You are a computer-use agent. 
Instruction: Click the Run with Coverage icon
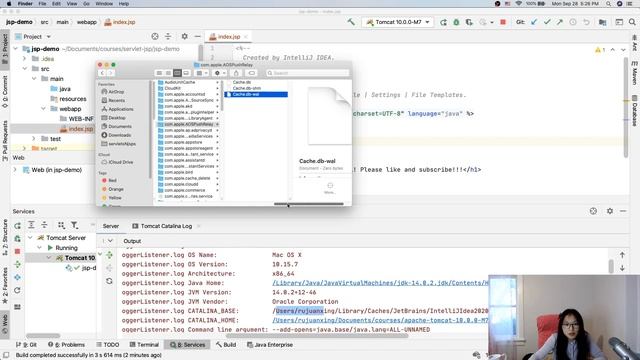pyautogui.click(x=469, y=22)
